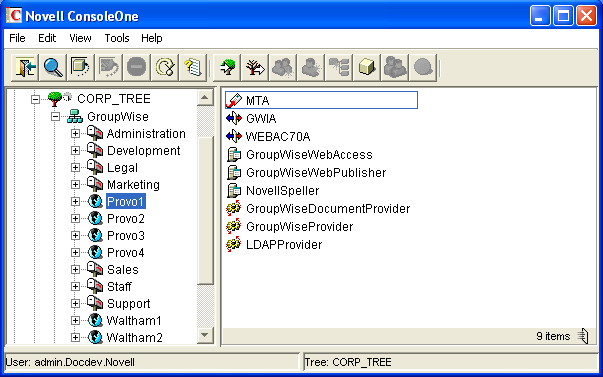Click the Provo2 domain globe icon
Screen dimensions: 603x377
[x=95, y=219]
